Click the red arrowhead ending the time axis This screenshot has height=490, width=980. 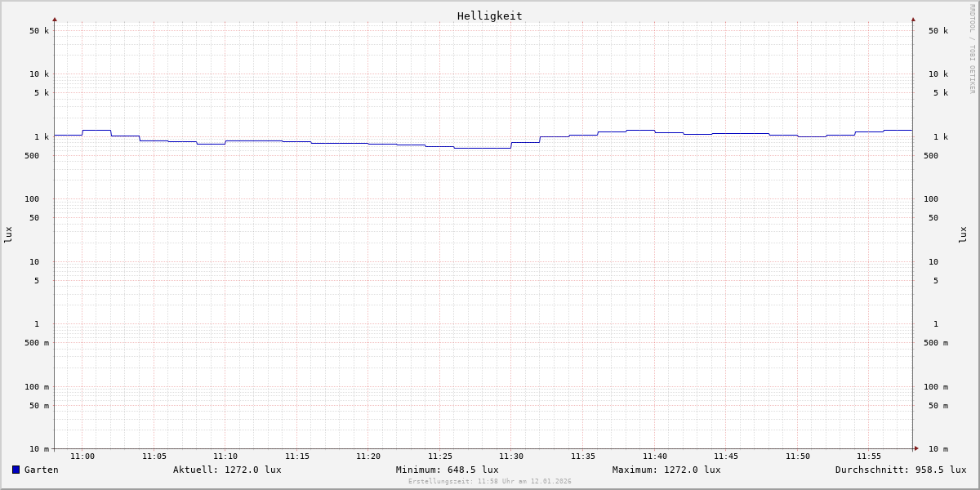click(916, 448)
